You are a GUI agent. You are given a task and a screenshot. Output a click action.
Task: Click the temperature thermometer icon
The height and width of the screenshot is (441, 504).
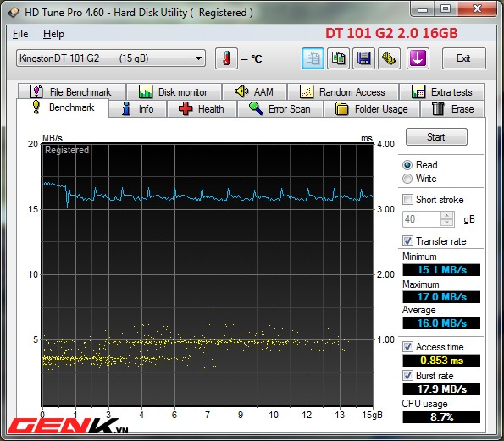(x=227, y=58)
